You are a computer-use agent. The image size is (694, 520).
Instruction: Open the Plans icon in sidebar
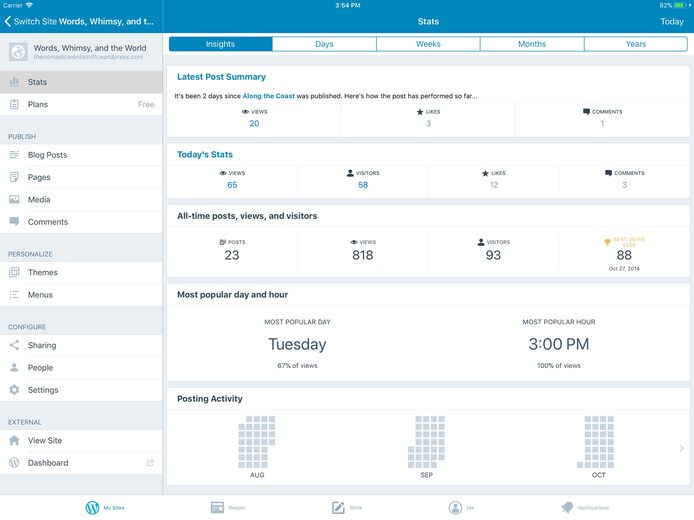click(x=14, y=104)
